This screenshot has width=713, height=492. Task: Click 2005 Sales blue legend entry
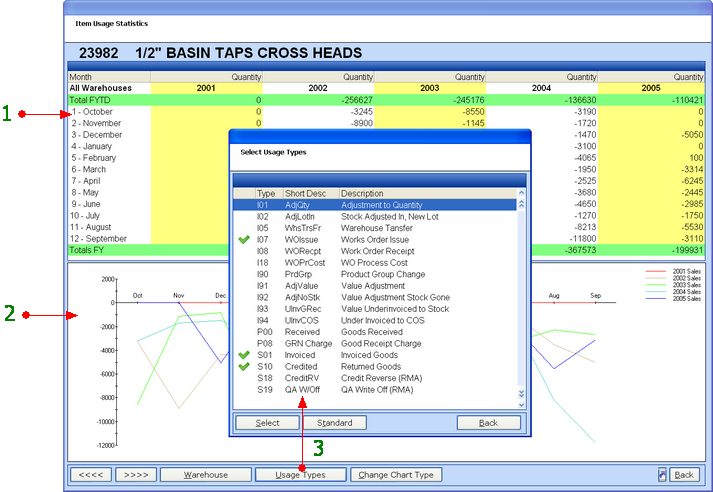[x=673, y=299]
